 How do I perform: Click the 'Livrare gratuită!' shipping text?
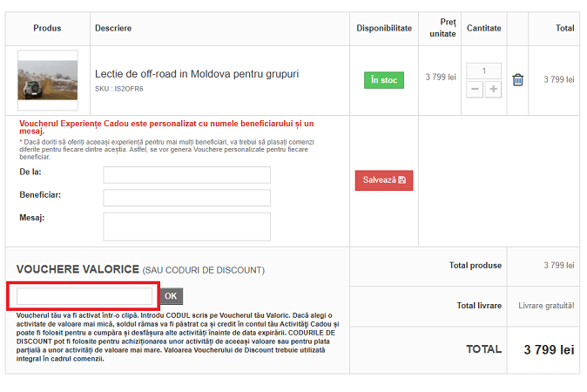546,306
